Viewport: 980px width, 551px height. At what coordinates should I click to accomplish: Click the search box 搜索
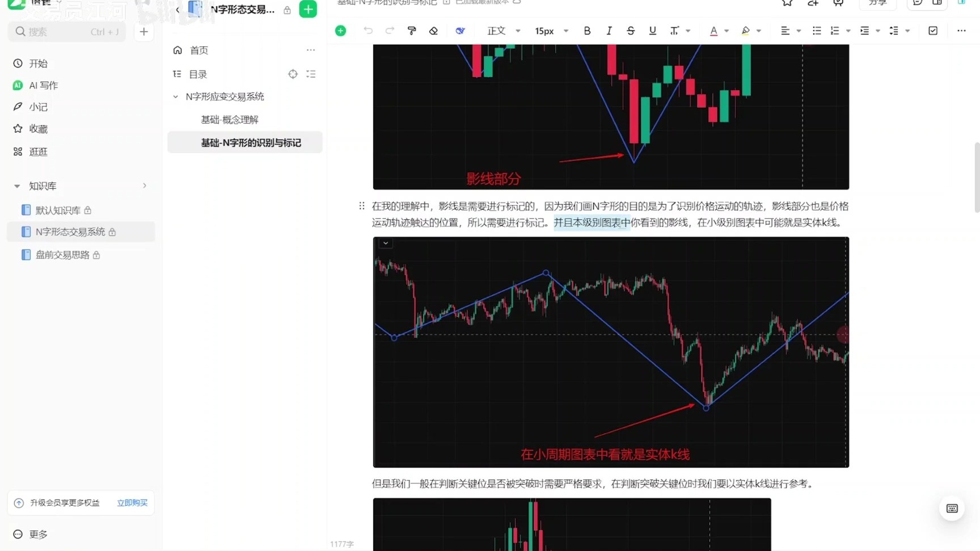coord(67,32)
